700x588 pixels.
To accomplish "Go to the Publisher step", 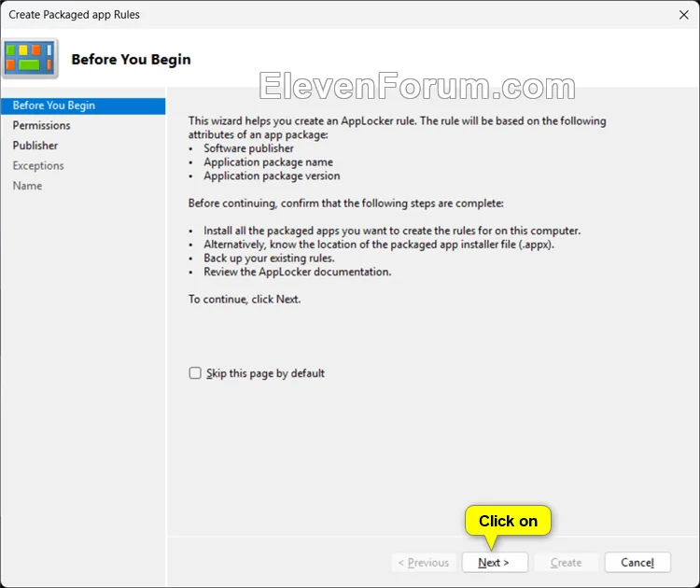I will click(35, 146).
